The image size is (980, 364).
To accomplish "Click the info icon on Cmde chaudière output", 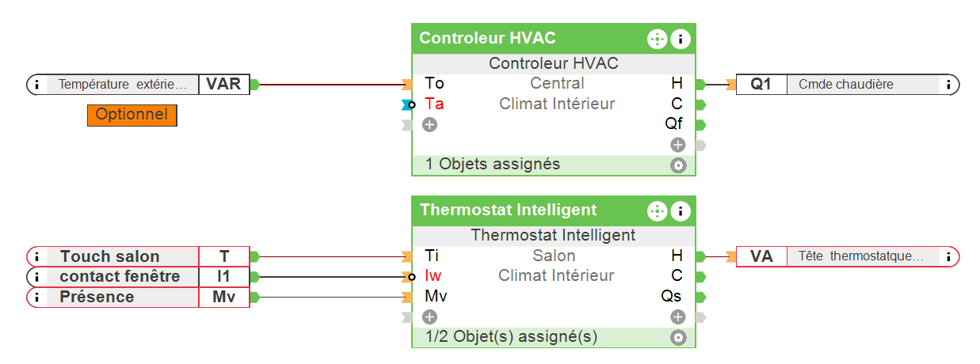I will [948, 84].
